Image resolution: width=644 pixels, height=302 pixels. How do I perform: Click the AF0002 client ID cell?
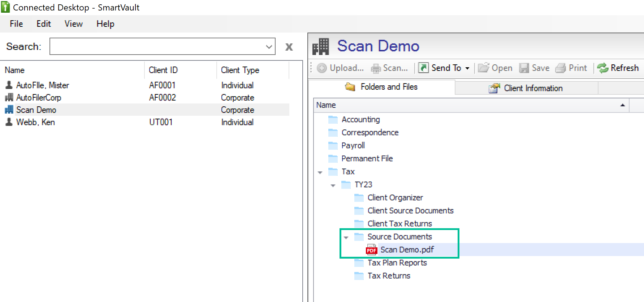pyautogui.click(x=163, y=98)
